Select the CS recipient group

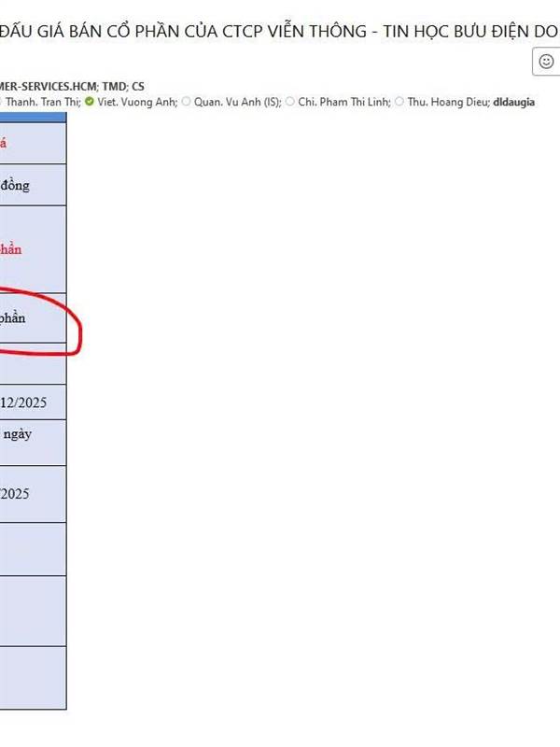tap(138, 87)
